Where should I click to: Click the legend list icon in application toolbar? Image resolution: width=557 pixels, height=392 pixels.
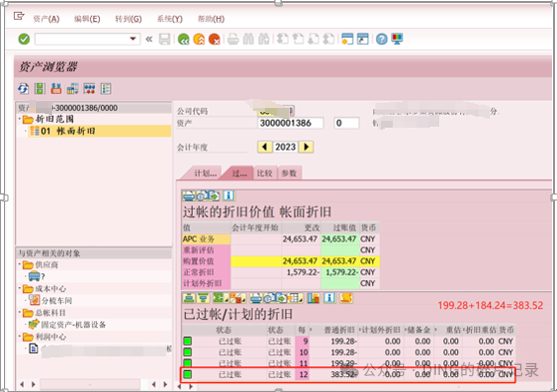click(106, 88)
